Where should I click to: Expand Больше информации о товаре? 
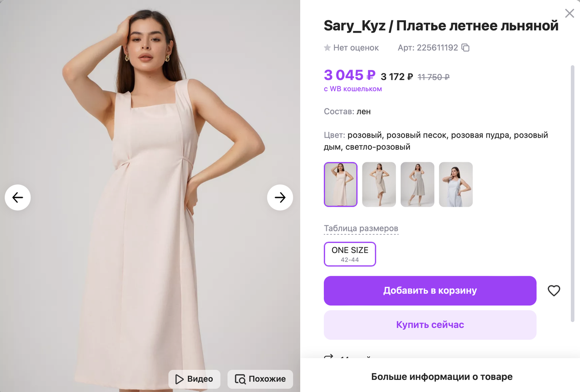click(x=441, y=377)
